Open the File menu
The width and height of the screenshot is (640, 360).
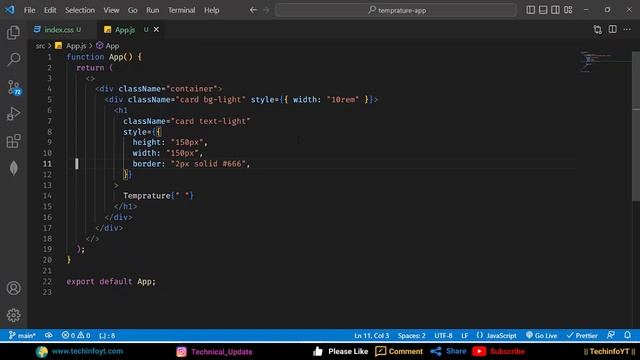pyautogui.click(x=29, y=10)
